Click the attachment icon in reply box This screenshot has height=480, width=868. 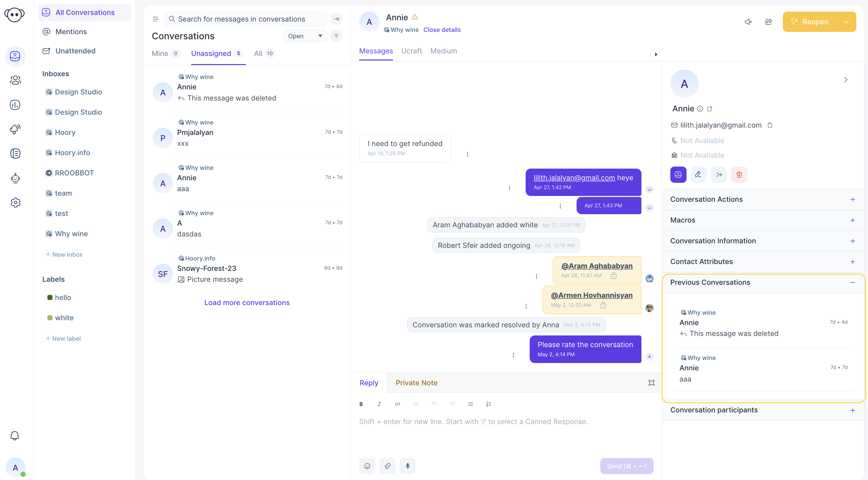coord(387,465)
